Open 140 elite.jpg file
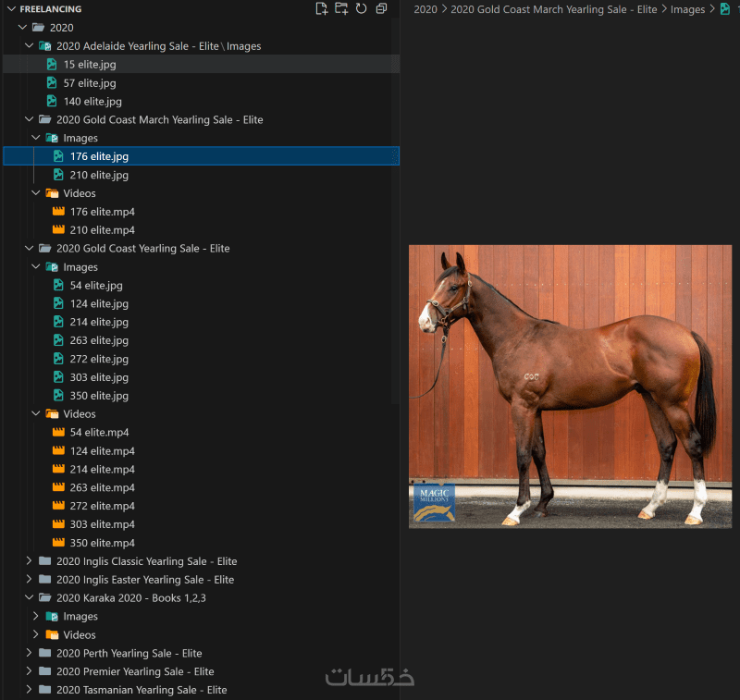The image size is (740, 700). (x=201, y=101)
